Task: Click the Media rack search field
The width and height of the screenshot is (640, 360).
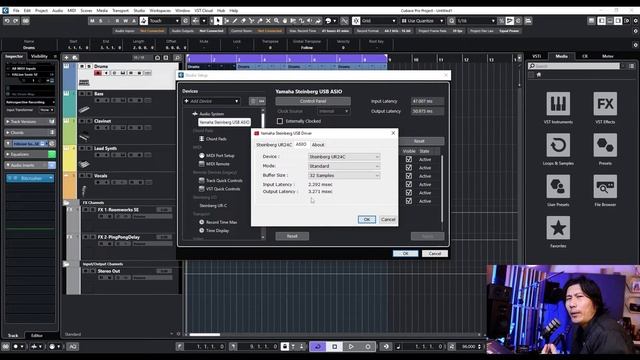Action: pos(574,66)
